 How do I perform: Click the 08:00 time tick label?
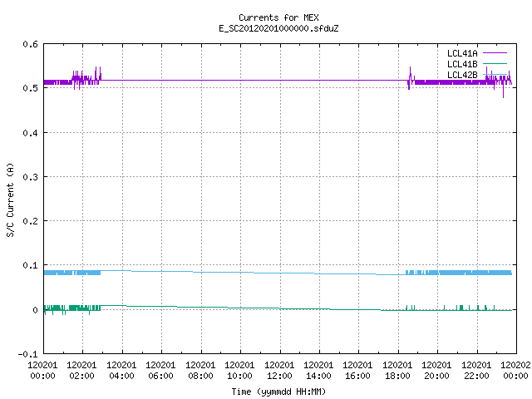[200, 376]
